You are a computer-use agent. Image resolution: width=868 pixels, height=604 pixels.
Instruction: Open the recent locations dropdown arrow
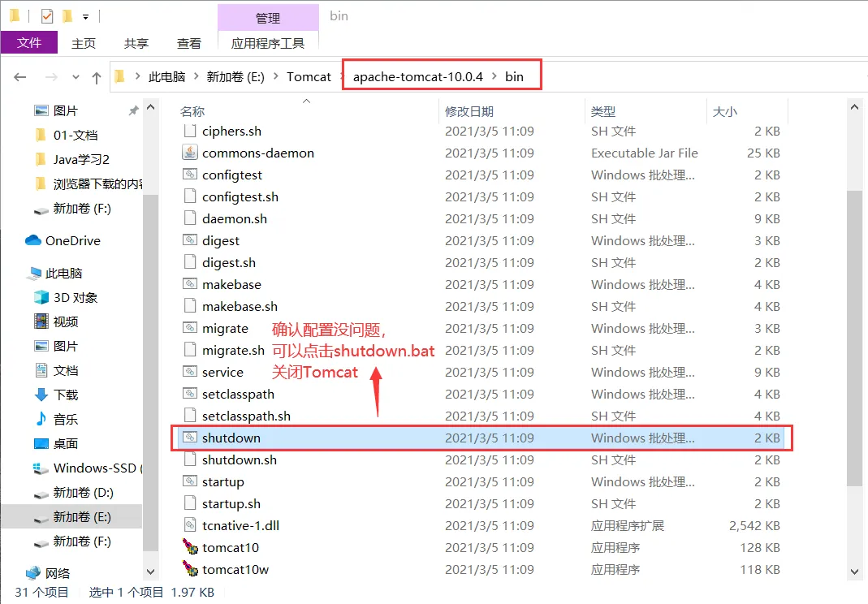pos(76,77)
